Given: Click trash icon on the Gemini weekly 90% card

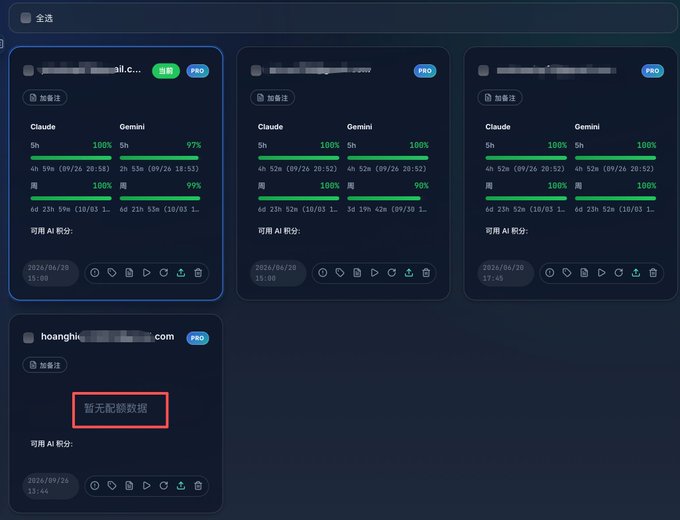Looking at the screenshot, I should point(426,273).
